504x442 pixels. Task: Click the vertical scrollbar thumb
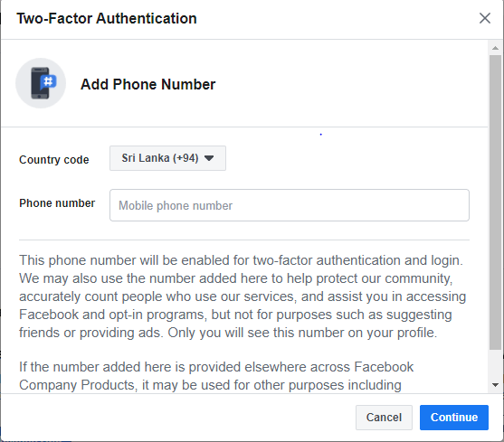point(495,202)
